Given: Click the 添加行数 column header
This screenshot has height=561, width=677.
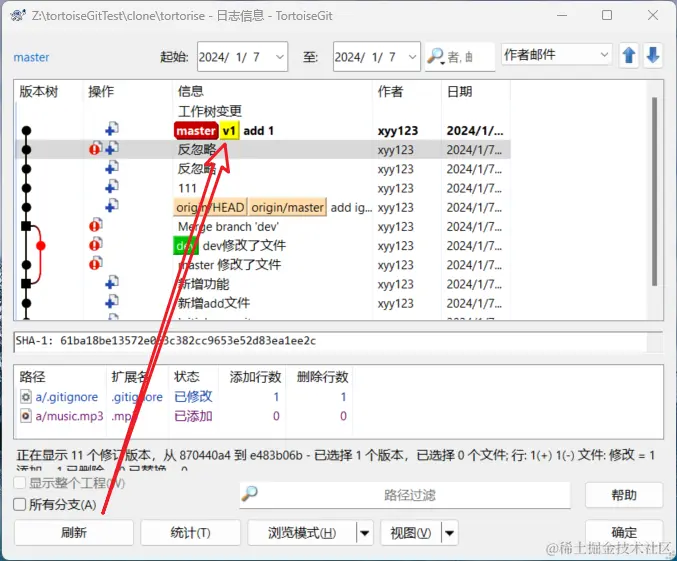Looking at the screenshot, I should (x=255, y=377).
